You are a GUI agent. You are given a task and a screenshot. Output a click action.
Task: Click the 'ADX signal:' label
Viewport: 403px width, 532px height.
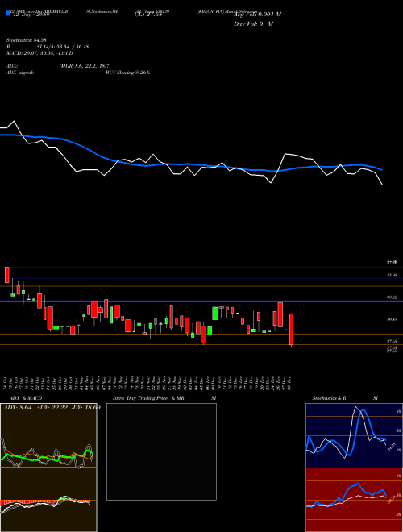20,73
